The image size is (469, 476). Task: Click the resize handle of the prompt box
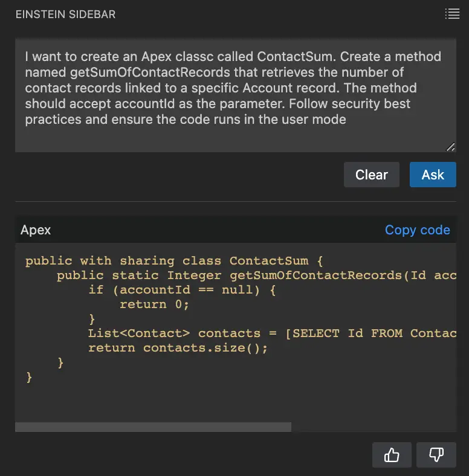click(450, 147)
